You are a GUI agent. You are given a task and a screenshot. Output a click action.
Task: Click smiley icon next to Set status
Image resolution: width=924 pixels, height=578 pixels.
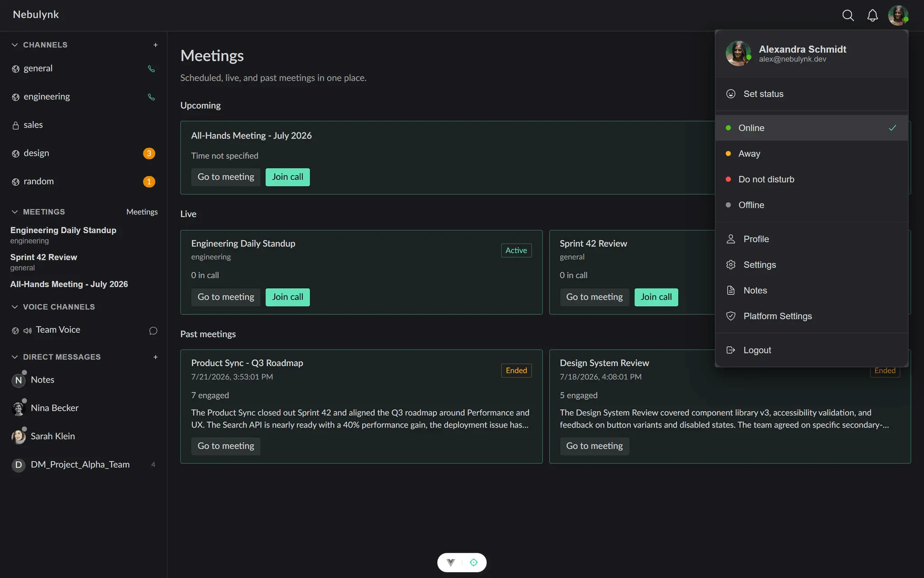point(730,94)
